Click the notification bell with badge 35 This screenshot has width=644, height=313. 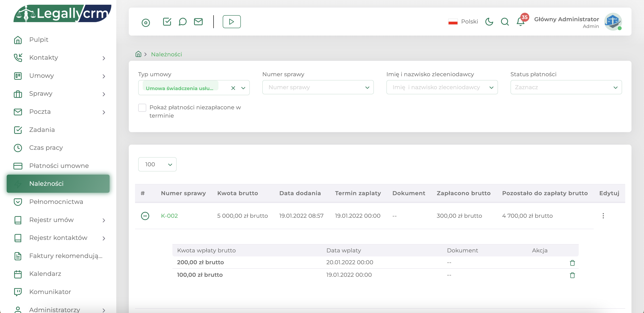coord(521,22)
